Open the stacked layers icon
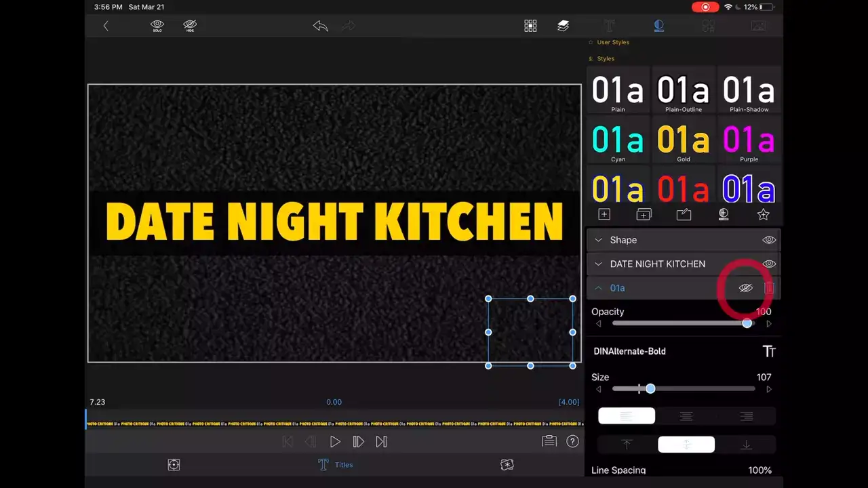The height and width of the screenshot is (488, 868). [564, 26]
